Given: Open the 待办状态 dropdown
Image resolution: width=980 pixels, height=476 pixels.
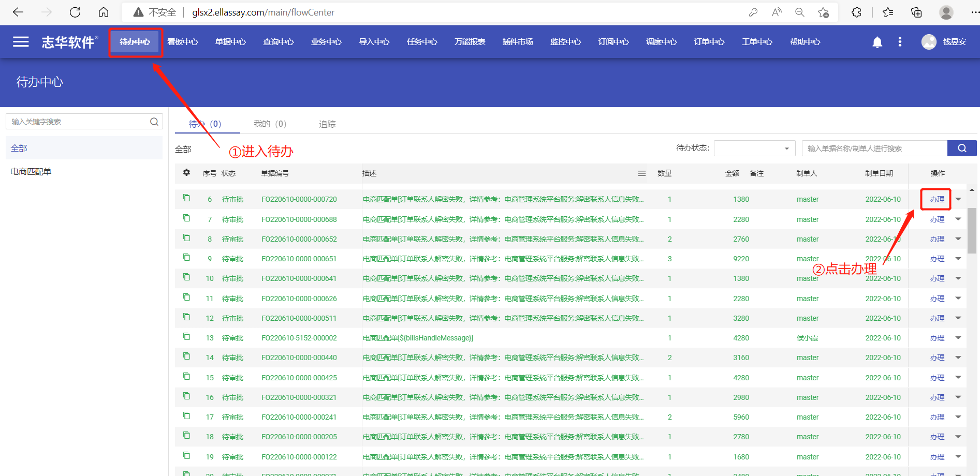Looking at the screenshot, I should tap(754, 148).
